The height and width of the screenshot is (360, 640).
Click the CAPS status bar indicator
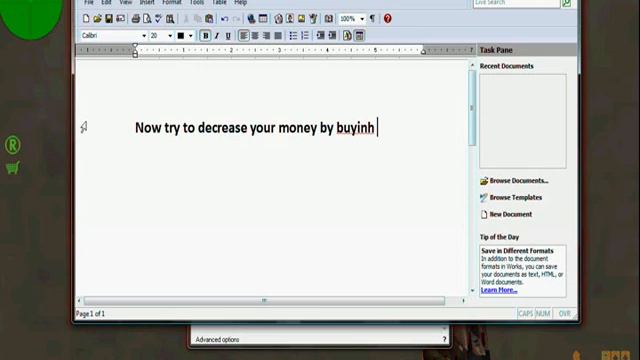click(x=525, y=314)
